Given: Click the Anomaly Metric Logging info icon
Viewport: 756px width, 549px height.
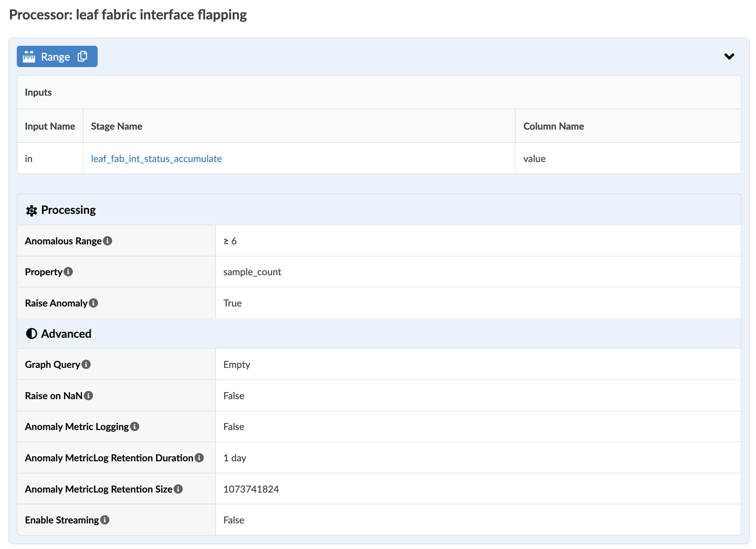Looking at the screenshot, I should click(x=135, y=427).
